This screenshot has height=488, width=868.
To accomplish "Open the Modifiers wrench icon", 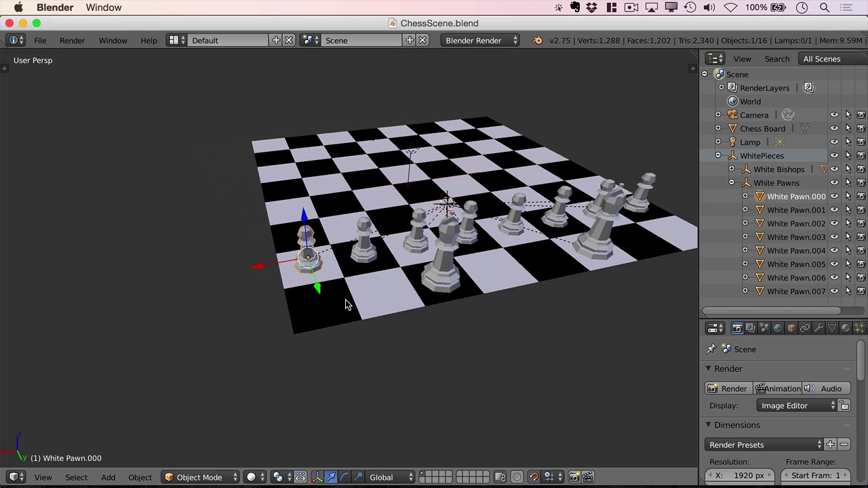I will coord(818,328).
